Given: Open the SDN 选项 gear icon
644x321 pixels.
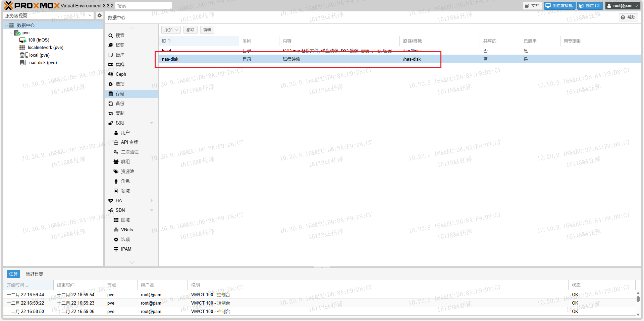Looking at the screenshot, I should coord(116,240).
